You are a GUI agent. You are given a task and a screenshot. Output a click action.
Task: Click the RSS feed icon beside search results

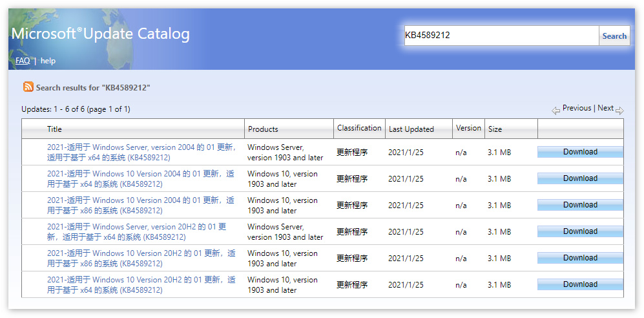pyautogui.click(x=28, y=87)
